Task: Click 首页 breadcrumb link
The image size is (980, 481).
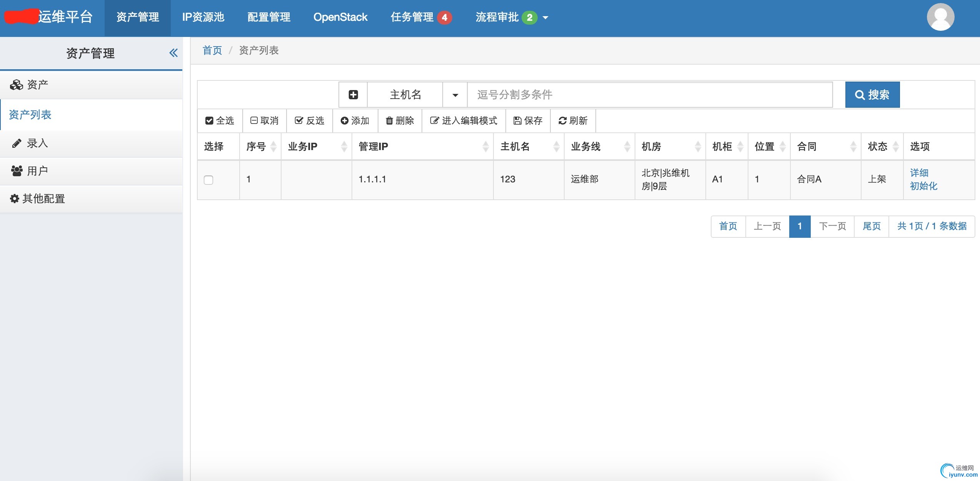Action: [212, 50]
